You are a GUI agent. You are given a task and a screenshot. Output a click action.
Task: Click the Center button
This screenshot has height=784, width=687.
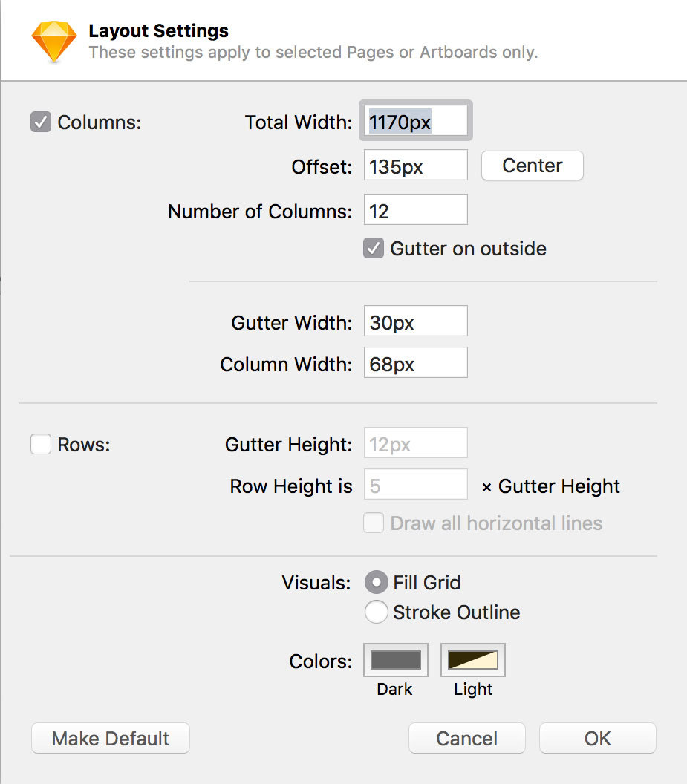(532, 166)
